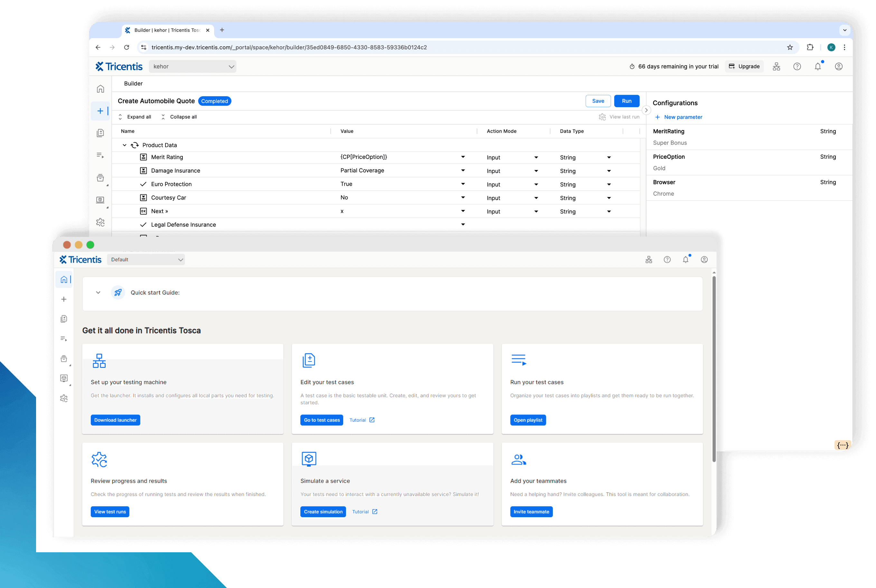The width and height of the screenshot is (876, 588).
Task: Click Expand all in Builder toolbar
Action: coord(135,117)
